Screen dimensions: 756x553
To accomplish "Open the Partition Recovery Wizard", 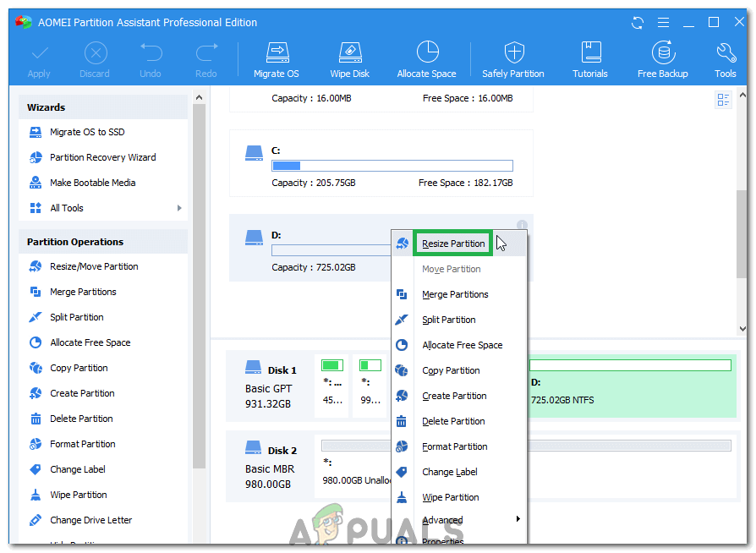I will click(x=102, y=157).
